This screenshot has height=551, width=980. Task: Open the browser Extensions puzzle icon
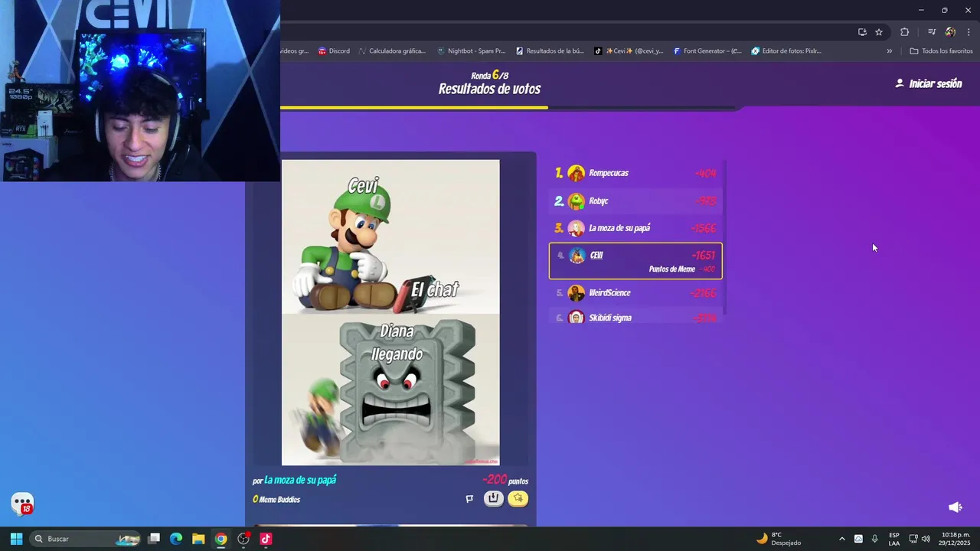905,32
